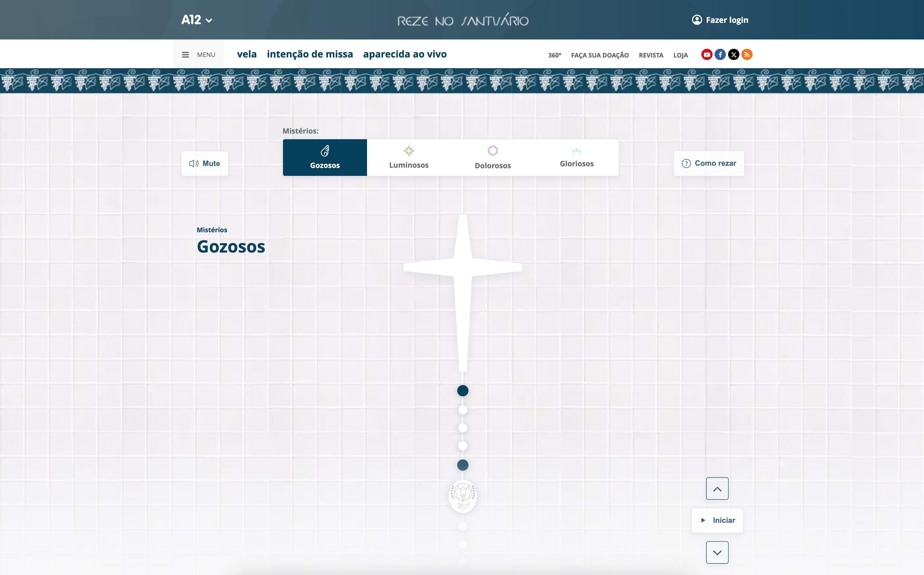Open the Facebook social icon

click(720, 55)
